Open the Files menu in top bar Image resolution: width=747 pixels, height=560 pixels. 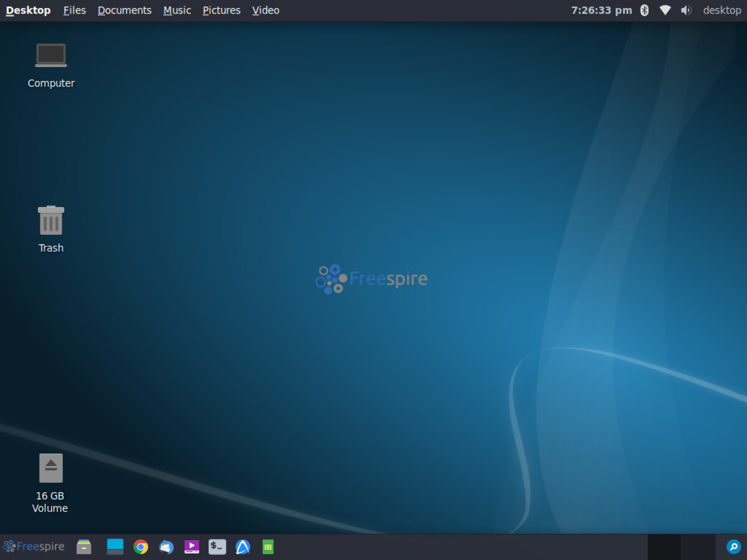[x=75, y=10]
